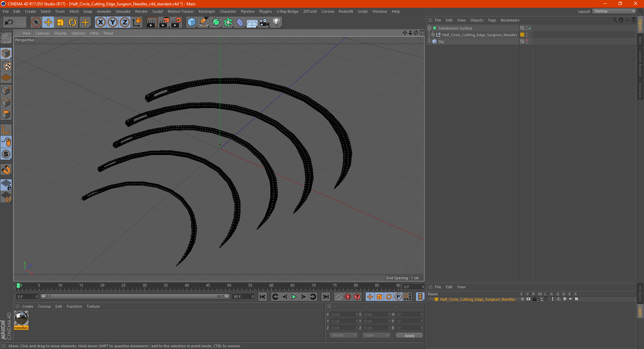Go to end of animation
Screen dimensions: 644x349
click(326, 297)
